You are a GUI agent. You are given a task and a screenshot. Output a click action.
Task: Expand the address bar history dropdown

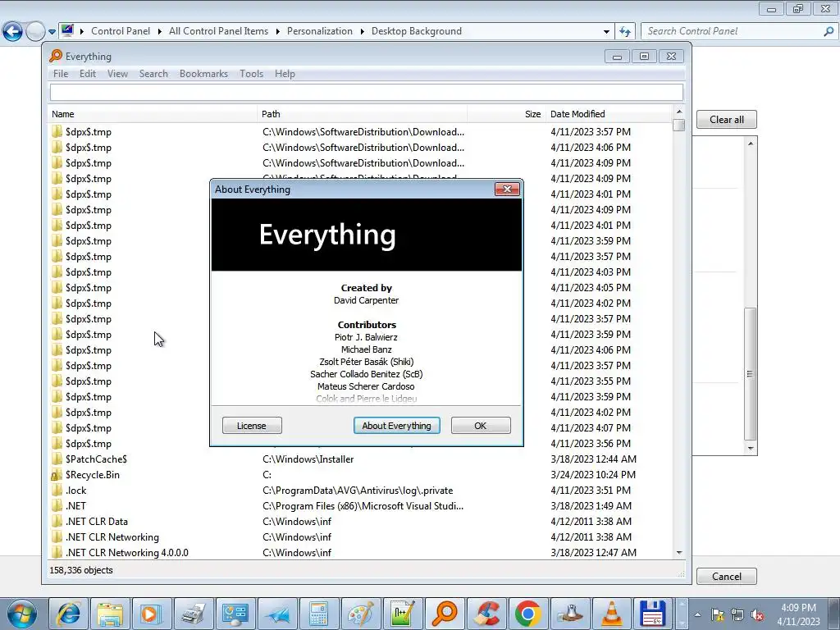(x=606, y=32)
